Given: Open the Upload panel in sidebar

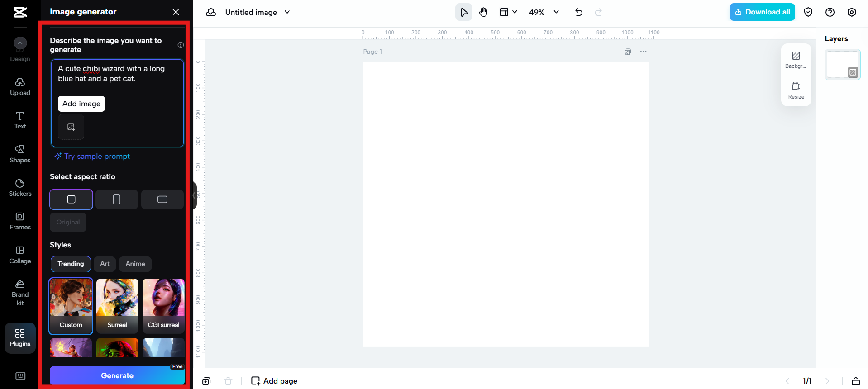Looking at the screenshot, I should coord(20,87).
